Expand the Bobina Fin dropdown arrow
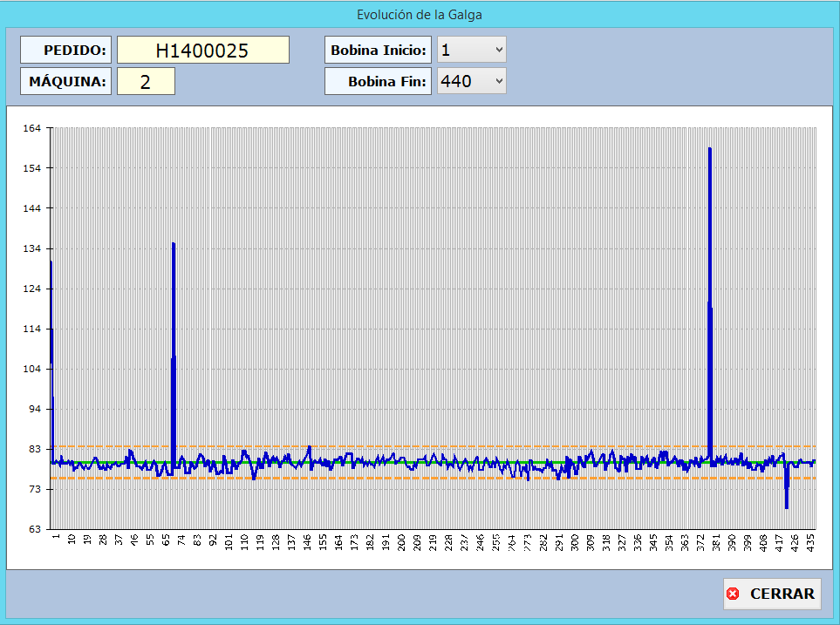Image resolution: width=840 pixels, height=625 pixels. coord(499,81)
